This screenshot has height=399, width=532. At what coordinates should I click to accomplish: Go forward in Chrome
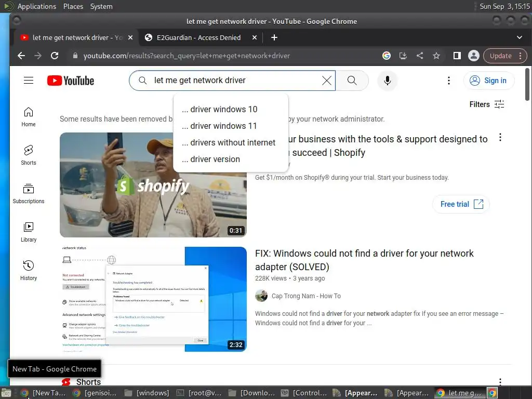click(38, 56)
